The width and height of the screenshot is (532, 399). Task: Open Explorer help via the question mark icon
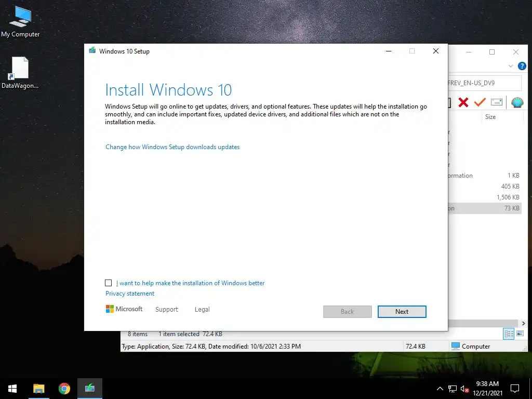tap(522, 66)
